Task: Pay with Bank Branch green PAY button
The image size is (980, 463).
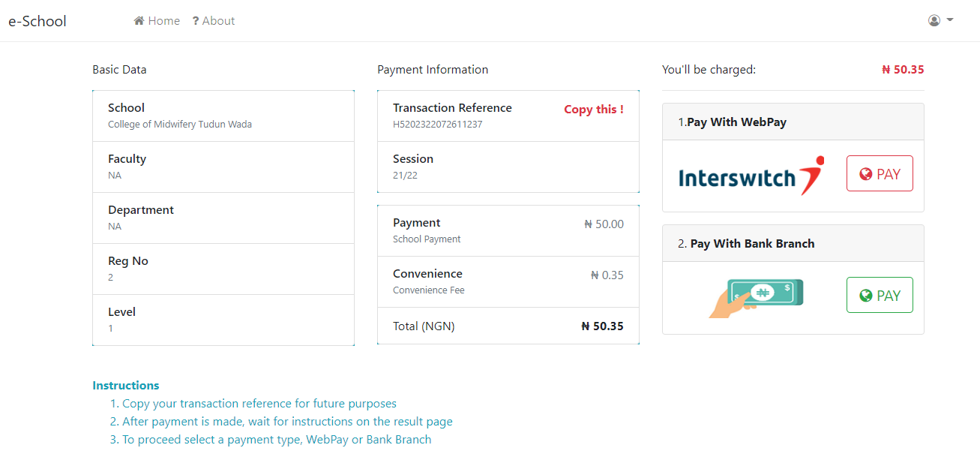Action: coord(880,295)
